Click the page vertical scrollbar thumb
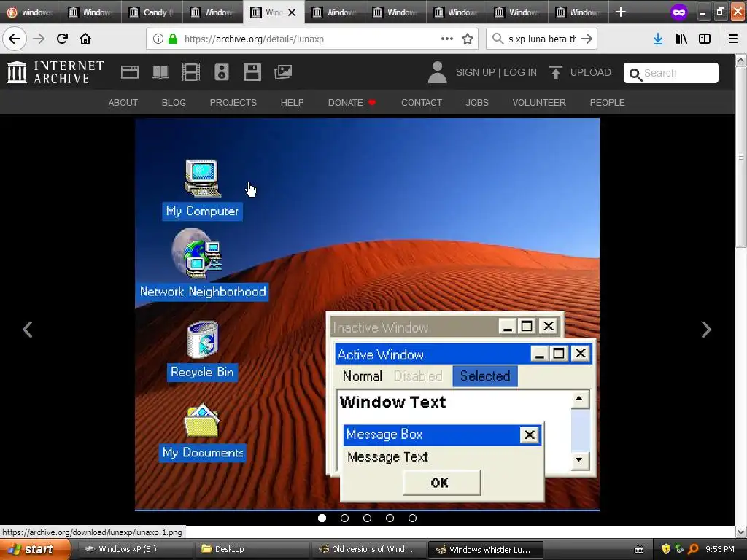 (741, 157)
